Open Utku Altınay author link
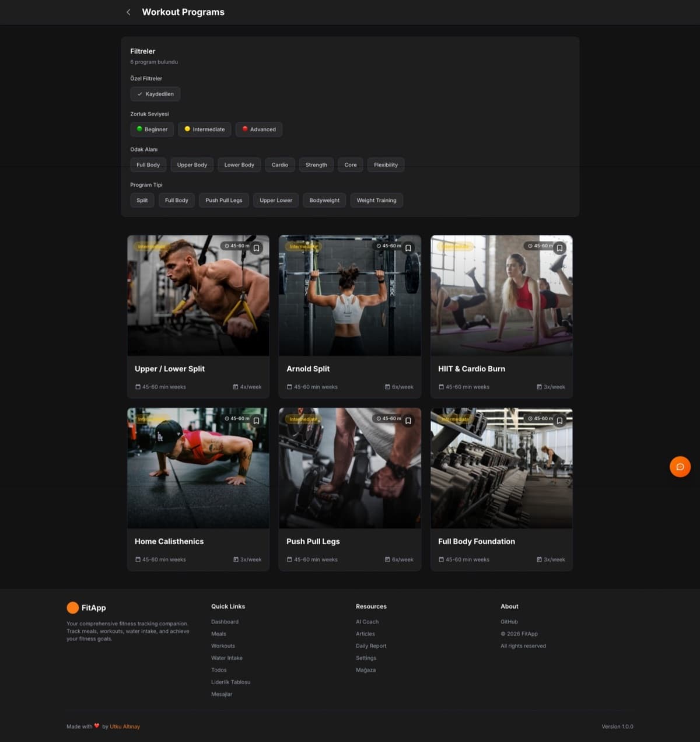 click(125, 727)
